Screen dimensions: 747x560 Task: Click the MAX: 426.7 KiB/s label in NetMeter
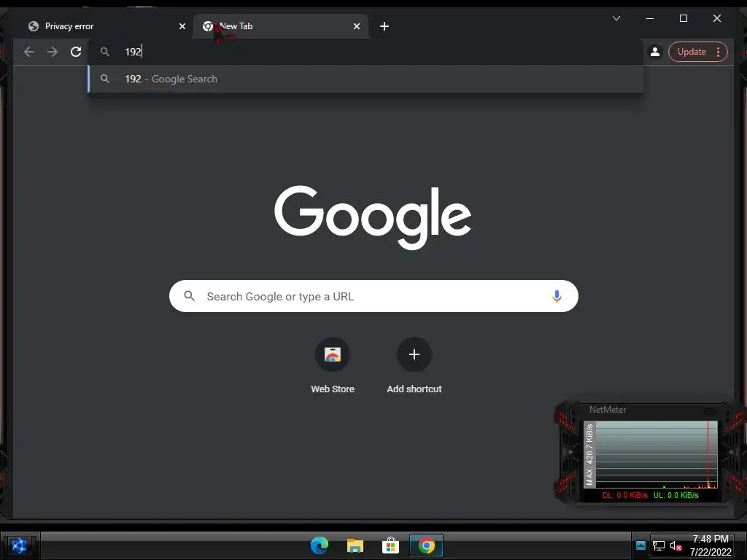(589, 454)
